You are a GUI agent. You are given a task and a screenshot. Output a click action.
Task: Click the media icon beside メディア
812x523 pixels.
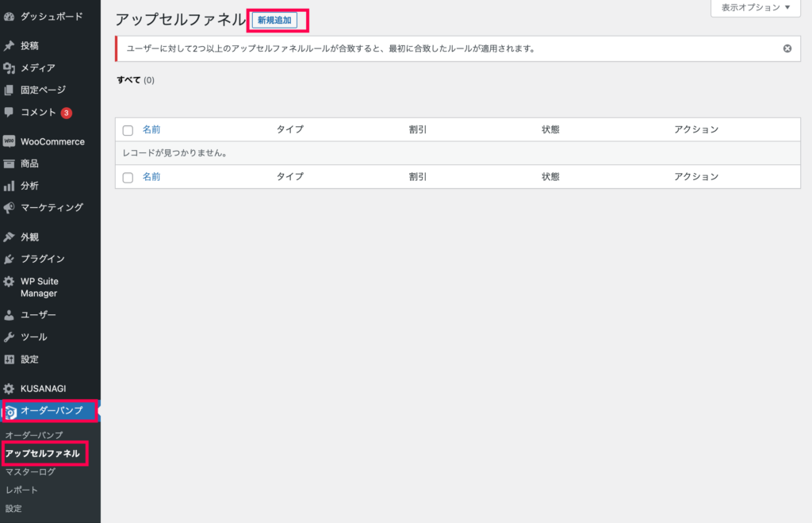(9, 68)
